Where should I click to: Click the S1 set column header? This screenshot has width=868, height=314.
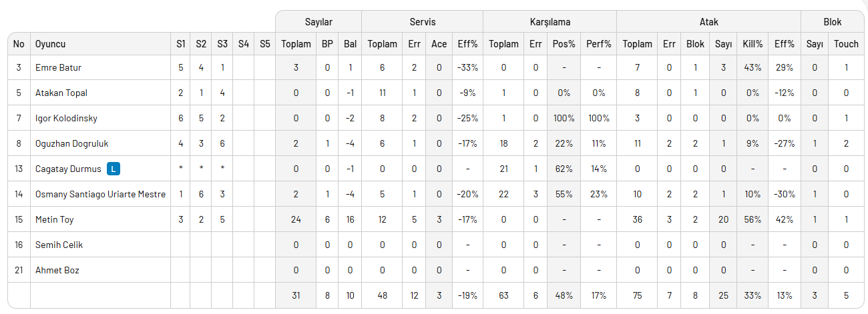point(180,45)
